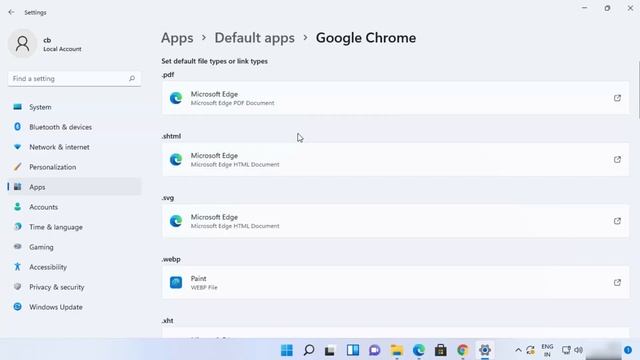Change .pdf default Microsoft Edge entry

point(396,98)
